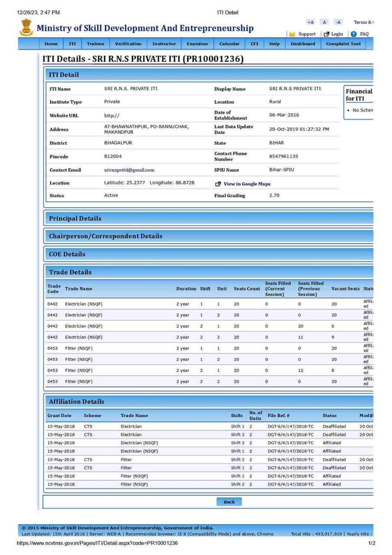Click the Financial for ITI side panel heading
This screenshot has width=392, height=555.
[359, 95]
